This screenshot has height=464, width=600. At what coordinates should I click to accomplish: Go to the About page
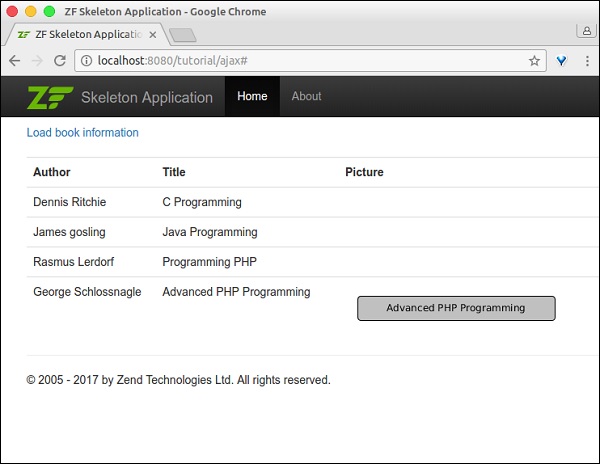coord(306,97)
